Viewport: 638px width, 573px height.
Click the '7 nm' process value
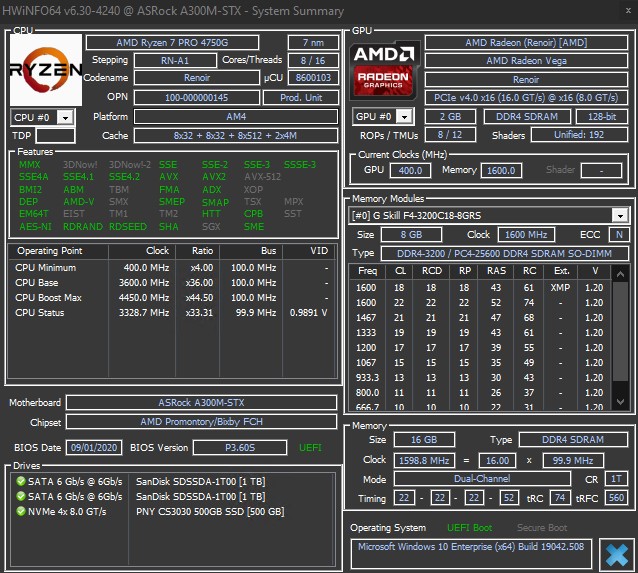313,42
